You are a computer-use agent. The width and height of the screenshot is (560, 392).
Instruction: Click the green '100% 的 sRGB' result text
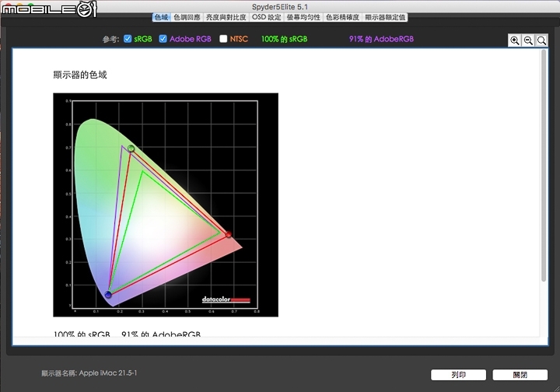285,39
